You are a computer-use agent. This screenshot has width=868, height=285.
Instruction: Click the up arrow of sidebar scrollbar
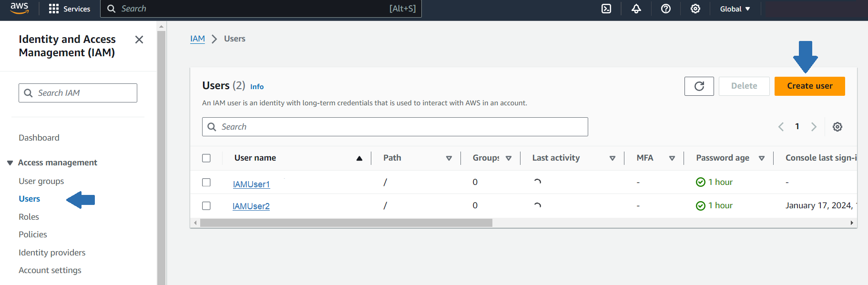click(161, 27)
